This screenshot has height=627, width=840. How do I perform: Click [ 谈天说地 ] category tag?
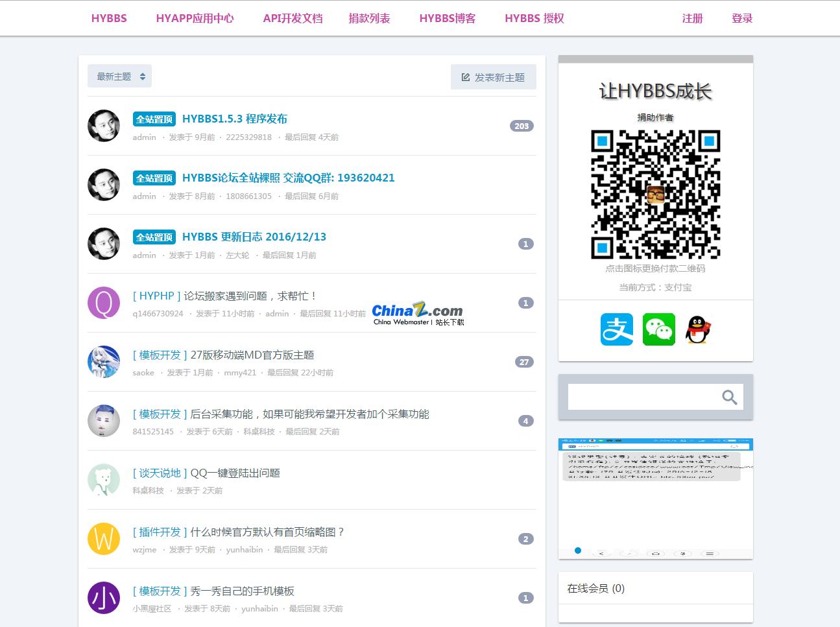coord(160,473)
